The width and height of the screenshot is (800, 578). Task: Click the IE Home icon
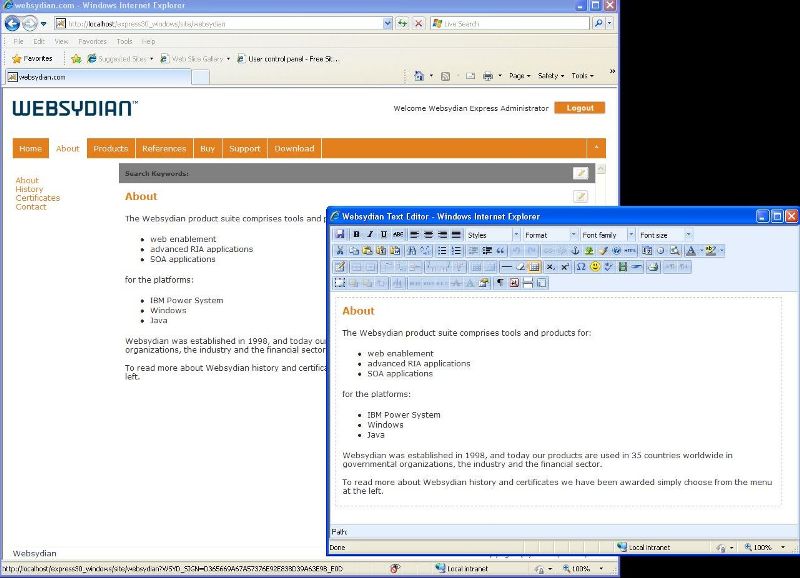(419, 76)
